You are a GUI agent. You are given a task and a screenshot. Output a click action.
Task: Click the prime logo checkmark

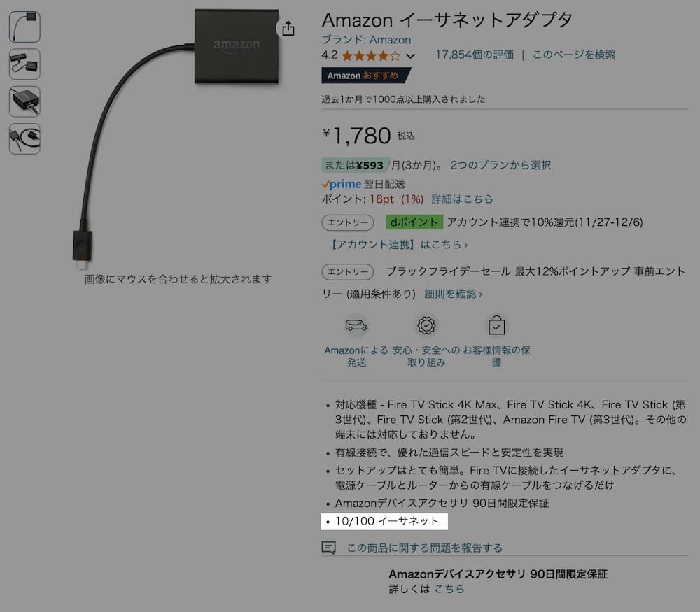(x=325, y=184)
